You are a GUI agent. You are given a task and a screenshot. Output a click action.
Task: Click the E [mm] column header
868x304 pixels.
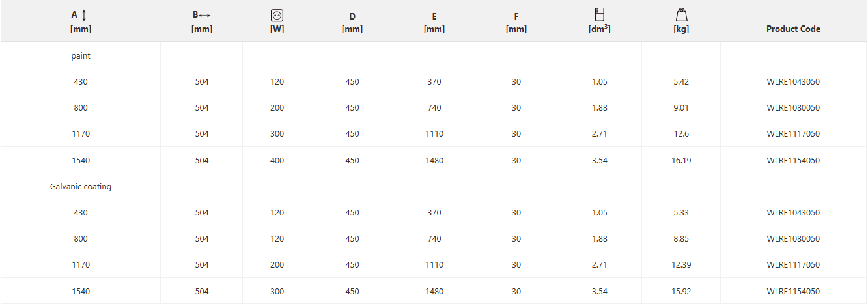click(x=434, y=23)
